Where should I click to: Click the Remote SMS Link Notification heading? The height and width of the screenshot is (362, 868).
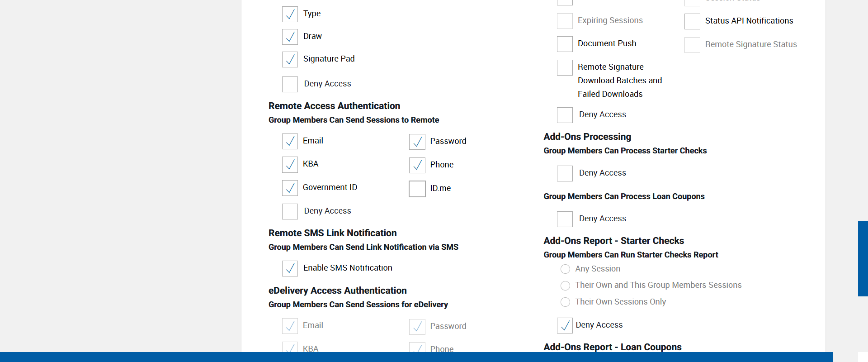[x=332, y=233]
